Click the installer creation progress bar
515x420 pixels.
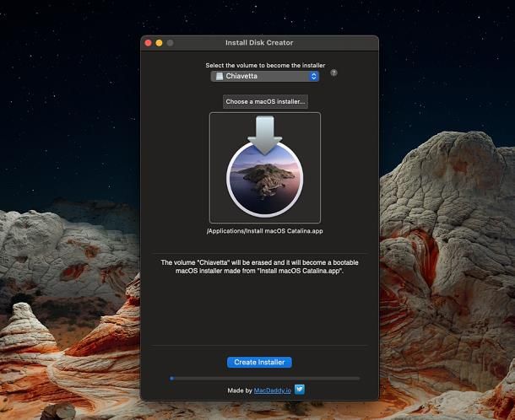(x=265, y=379)
